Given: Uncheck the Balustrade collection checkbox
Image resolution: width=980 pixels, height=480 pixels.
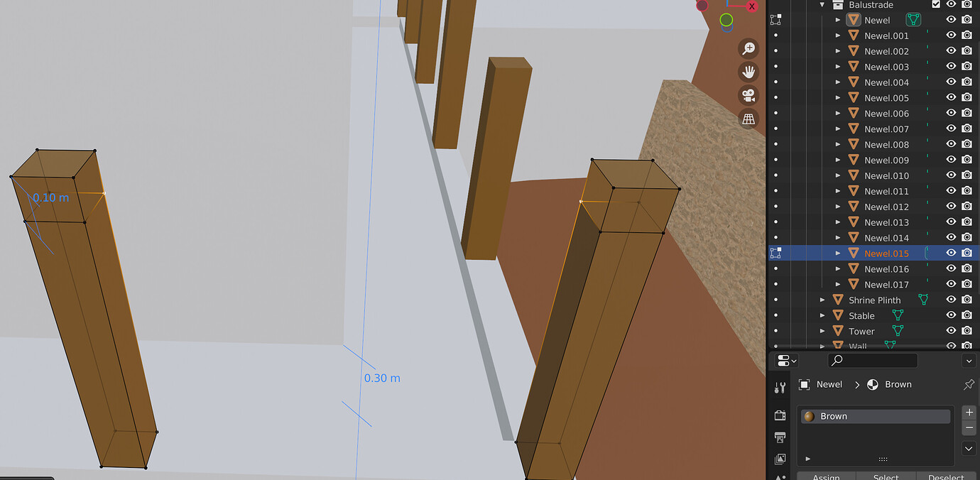Looking at the screenshot, I should click(936, 4).
